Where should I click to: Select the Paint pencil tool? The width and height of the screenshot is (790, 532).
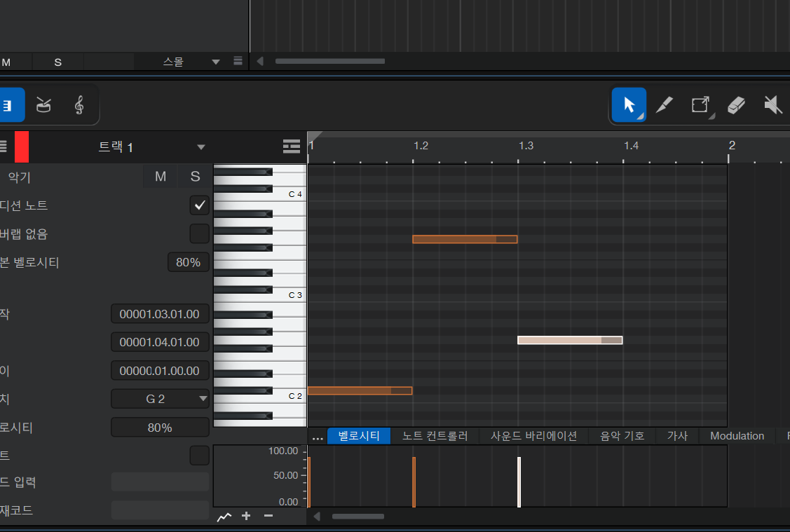click(x=664, y=106)
